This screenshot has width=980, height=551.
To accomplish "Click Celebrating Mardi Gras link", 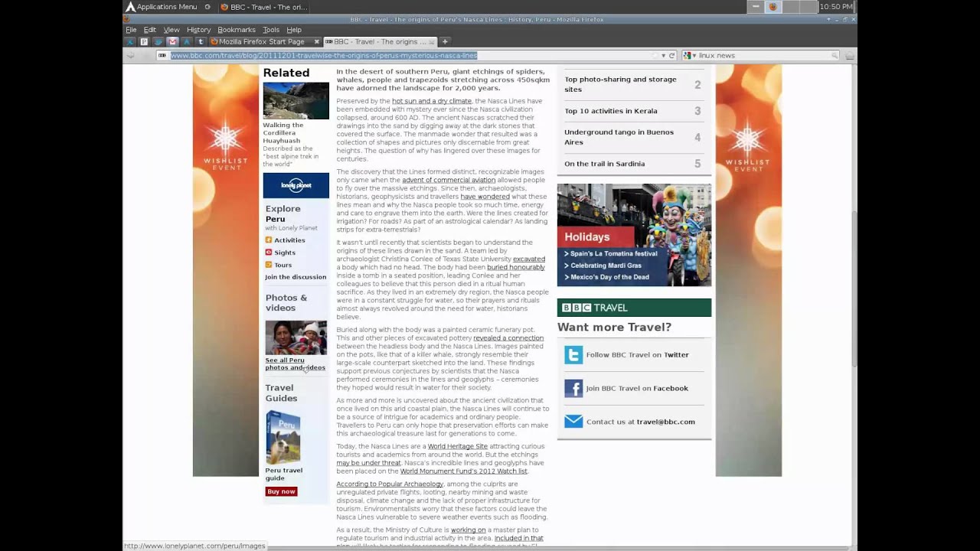I will tap(606, 266).
